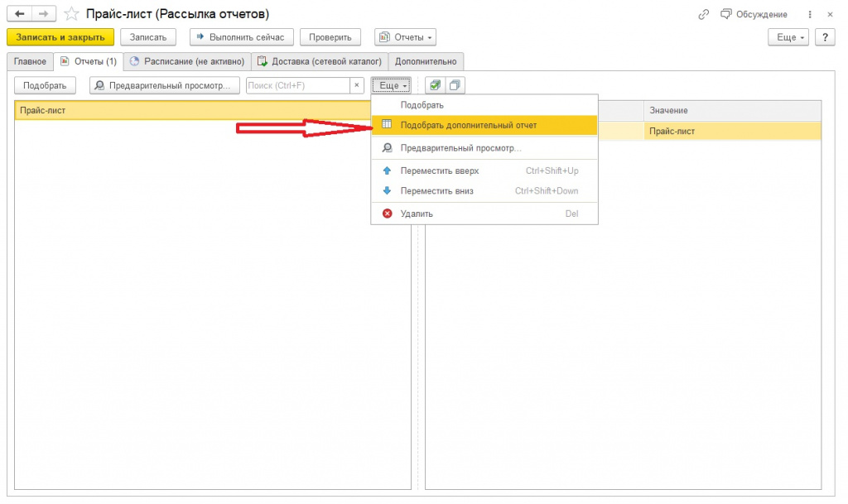This screenshot has width=848, height=504.
Task: Switch to the Отчеты (1) tab
Action: pyautogui.click(x=89, y=61)
